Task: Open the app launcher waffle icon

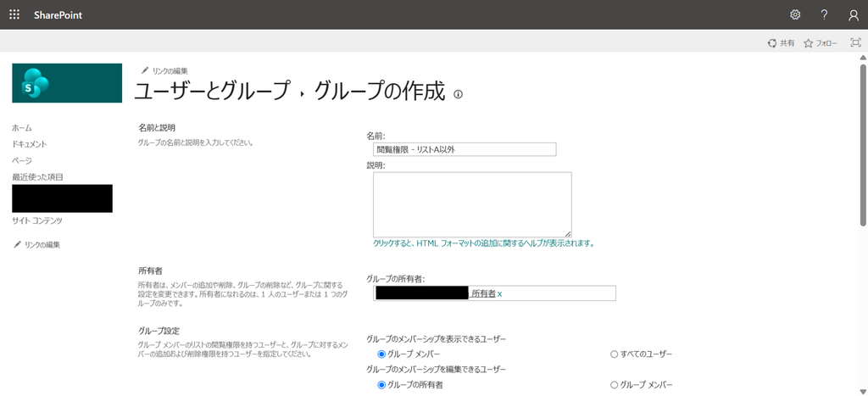Action: (x=14, y=15)
